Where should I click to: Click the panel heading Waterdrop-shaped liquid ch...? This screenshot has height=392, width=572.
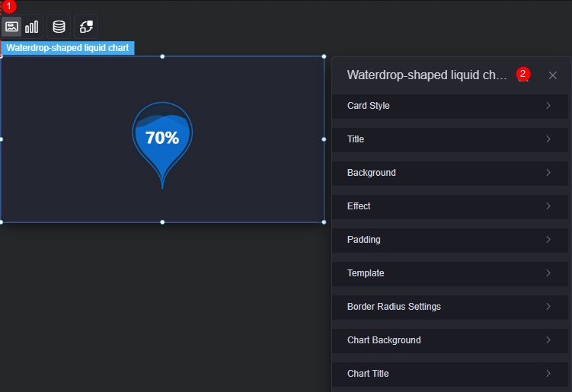[427, 75]
